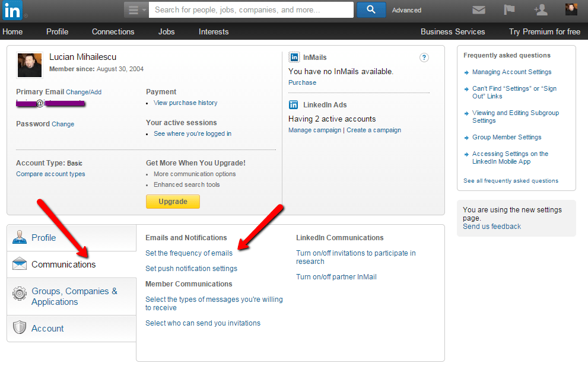Switch to the Account settings tab
This screenshot has width=588, height=379.
(x=71, y=329)
